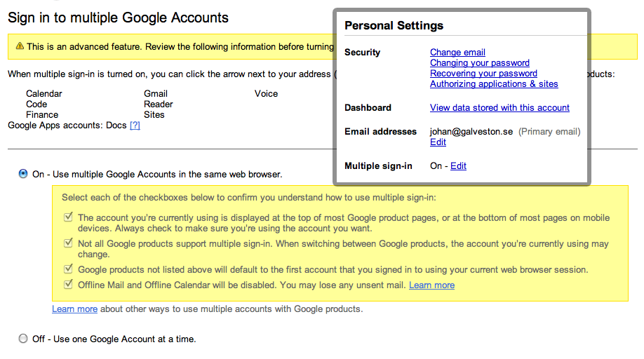Click the Personal Settings heading
644x359 pixels.
(x=394, y=25)
